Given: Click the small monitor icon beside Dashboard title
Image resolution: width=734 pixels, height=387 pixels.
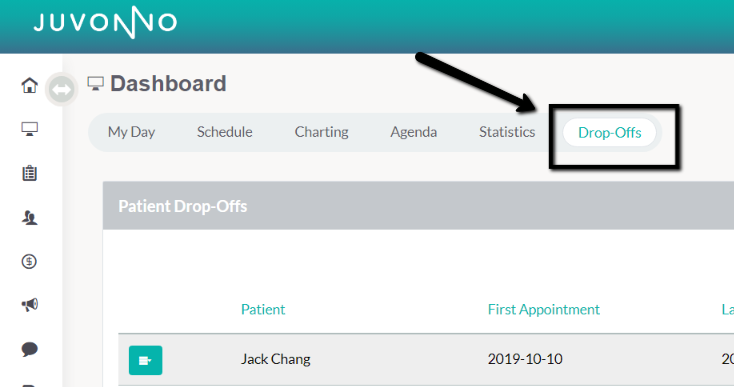Looking at the screenshot, I should tap(95, 84).
